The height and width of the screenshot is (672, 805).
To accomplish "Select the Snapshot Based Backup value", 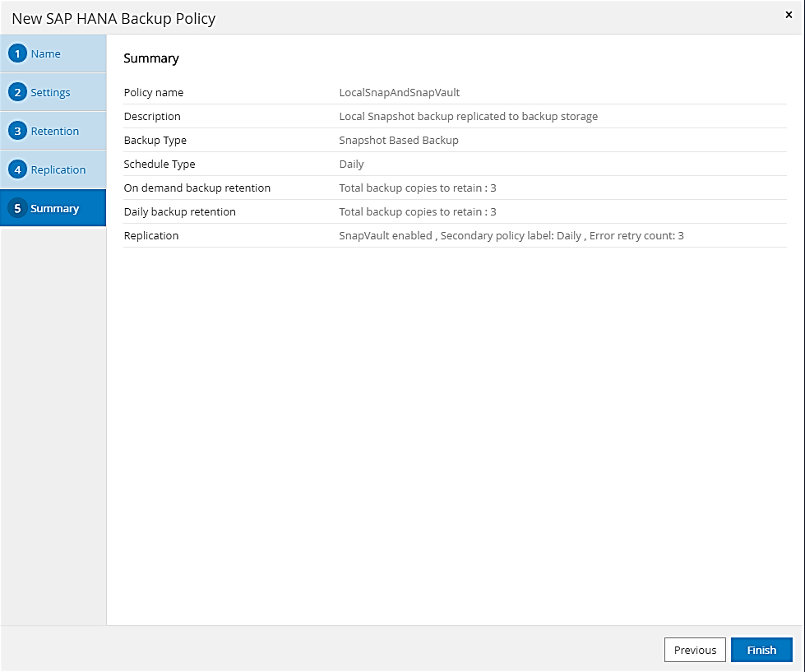I will click(399, 141).
